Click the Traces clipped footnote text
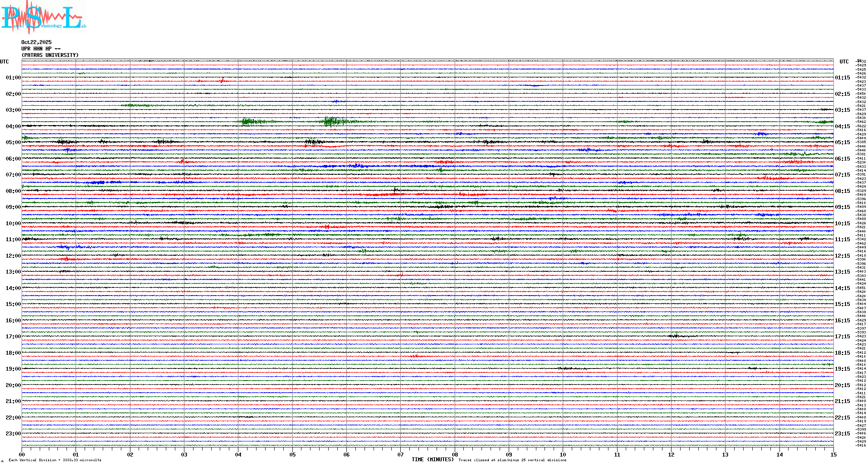 512,460
